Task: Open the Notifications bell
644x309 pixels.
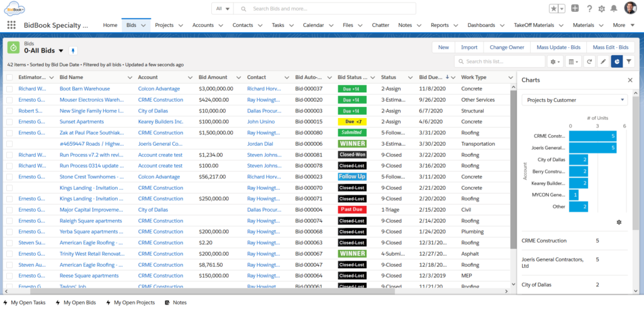Action: [x=614, y=9]
